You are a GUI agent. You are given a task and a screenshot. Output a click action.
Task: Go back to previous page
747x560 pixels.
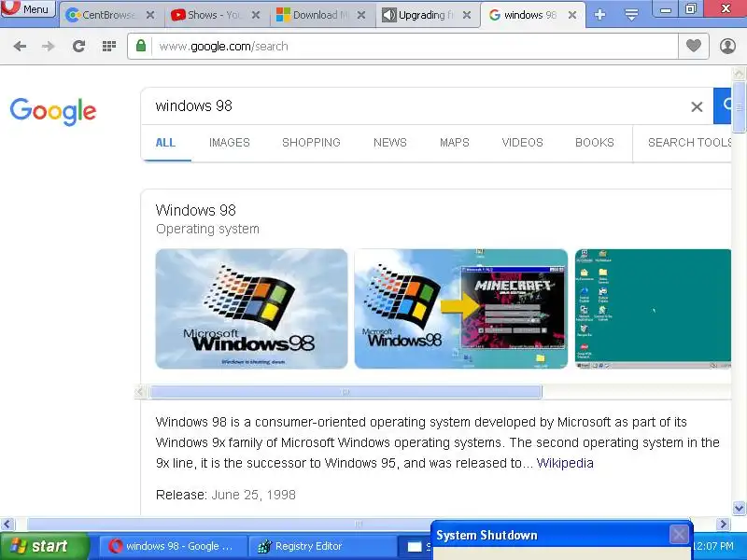[x=20, y=46]
